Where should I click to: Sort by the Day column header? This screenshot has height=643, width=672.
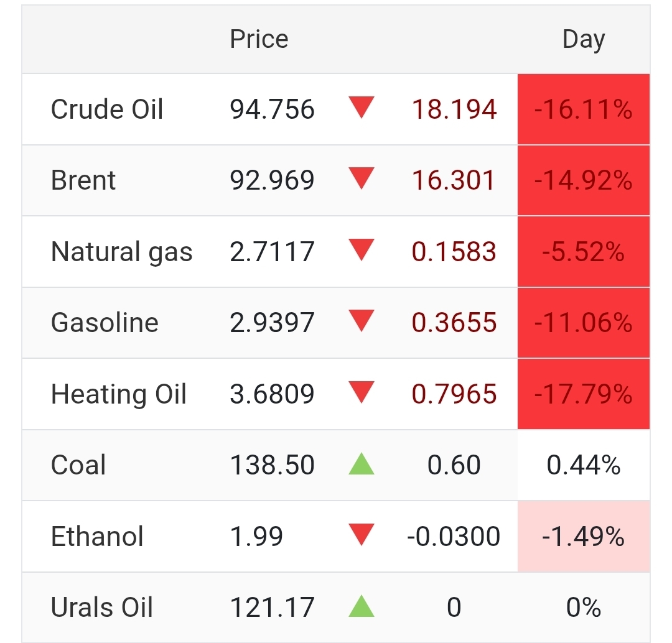tap(583, 39)
